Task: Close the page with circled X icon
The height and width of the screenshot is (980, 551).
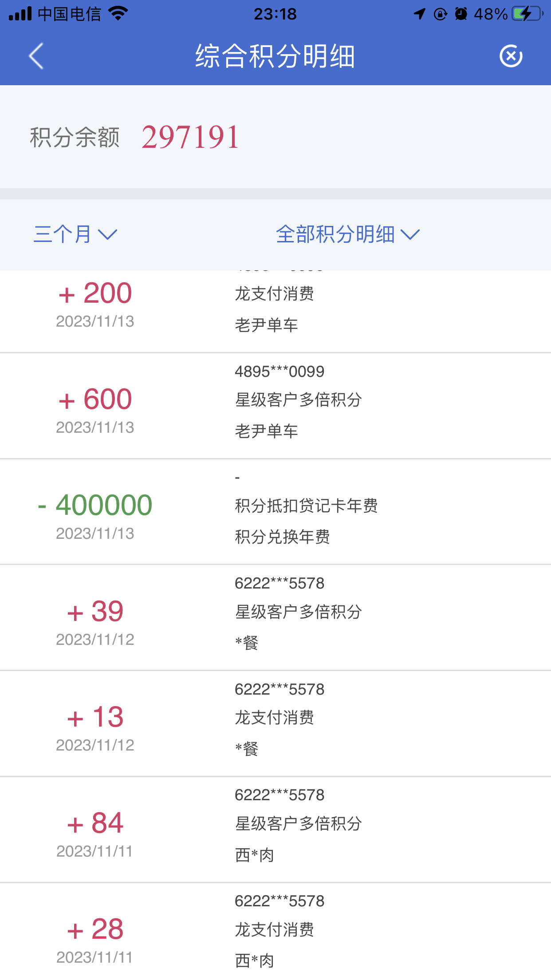Action: 511,56
